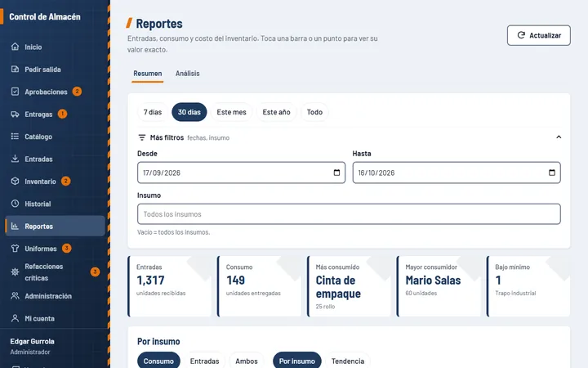Click the Administración users icon
This screenshot has height=368, width=588.
[15, 296]
